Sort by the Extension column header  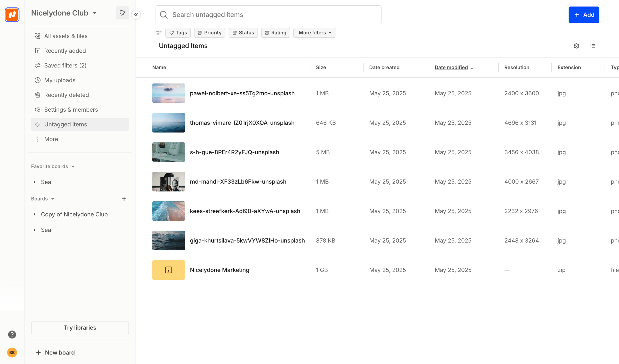569,68
